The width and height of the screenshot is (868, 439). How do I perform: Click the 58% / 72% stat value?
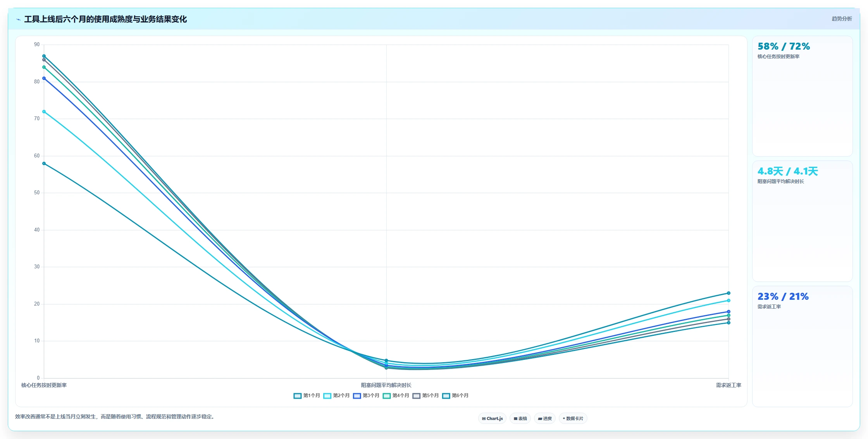[784, 47]
